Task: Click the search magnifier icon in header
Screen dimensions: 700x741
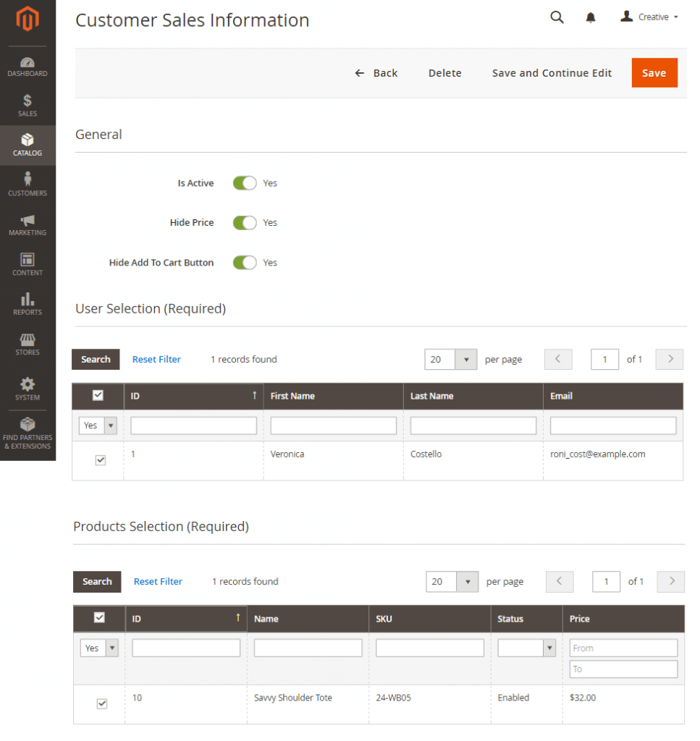Action: (557, 17)
